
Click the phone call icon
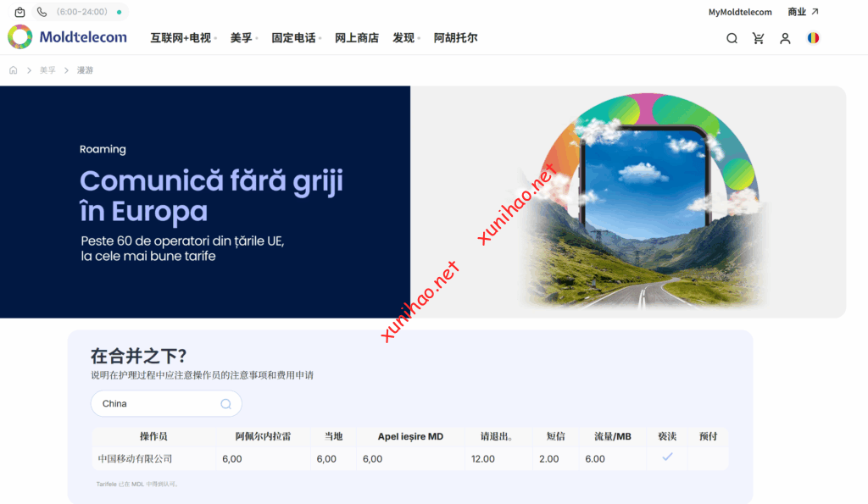click(42, 12)
